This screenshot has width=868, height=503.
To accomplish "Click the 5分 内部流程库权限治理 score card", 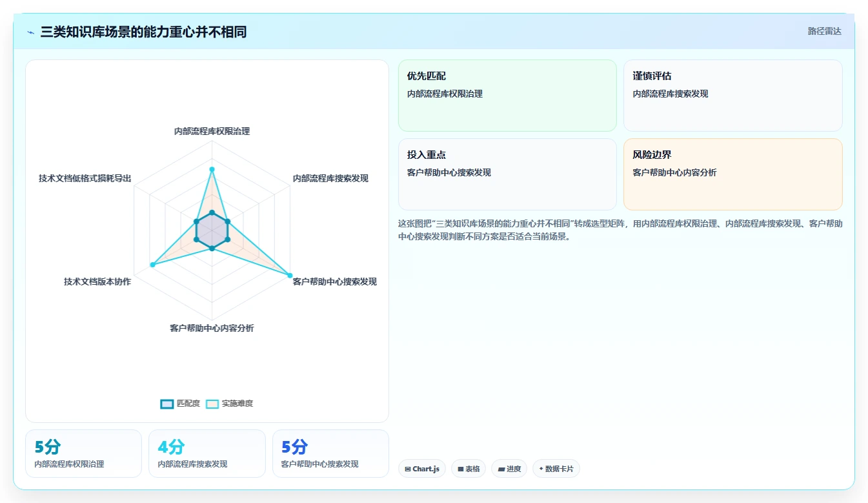I will pyautogui.click(x=83, y=453).
